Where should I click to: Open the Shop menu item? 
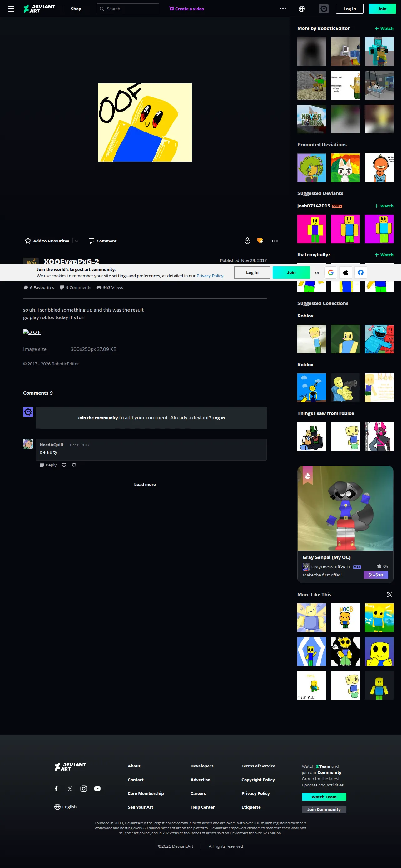(x=76, y=9)
